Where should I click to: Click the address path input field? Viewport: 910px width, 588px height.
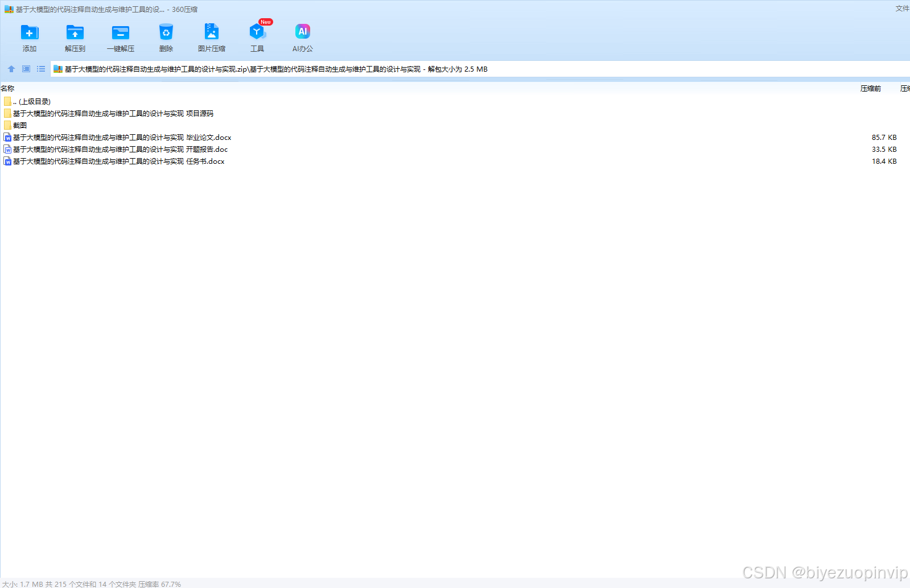click(480, 69)
